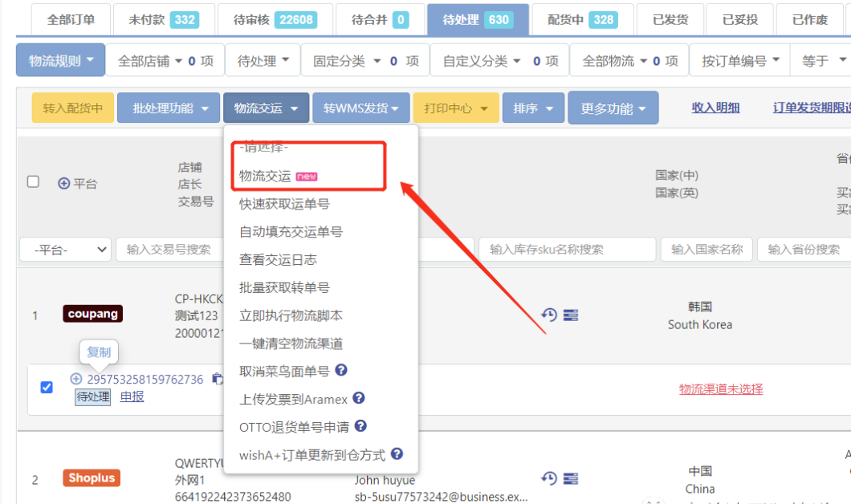This screenshot has width=851, height=504.
Task: Uncheck the checkbox for order 295753258159762736
Action: click(47, 388)
